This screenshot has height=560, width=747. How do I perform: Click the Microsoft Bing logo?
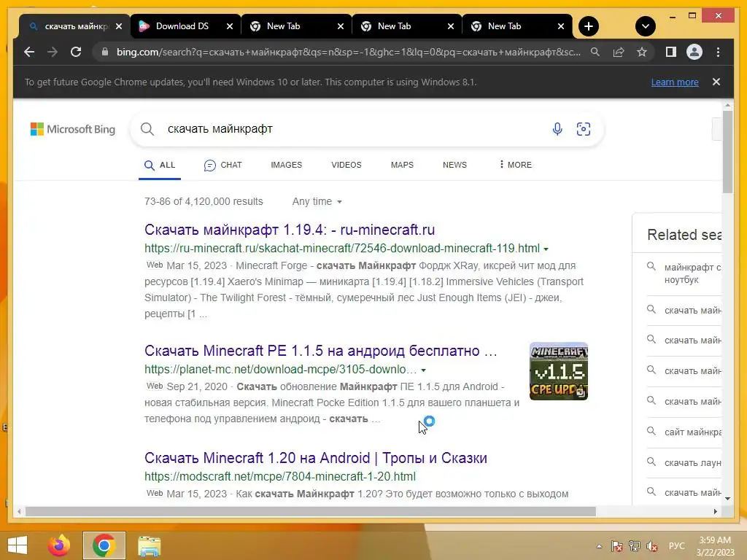pyautogui.click(x=73, y=129)
